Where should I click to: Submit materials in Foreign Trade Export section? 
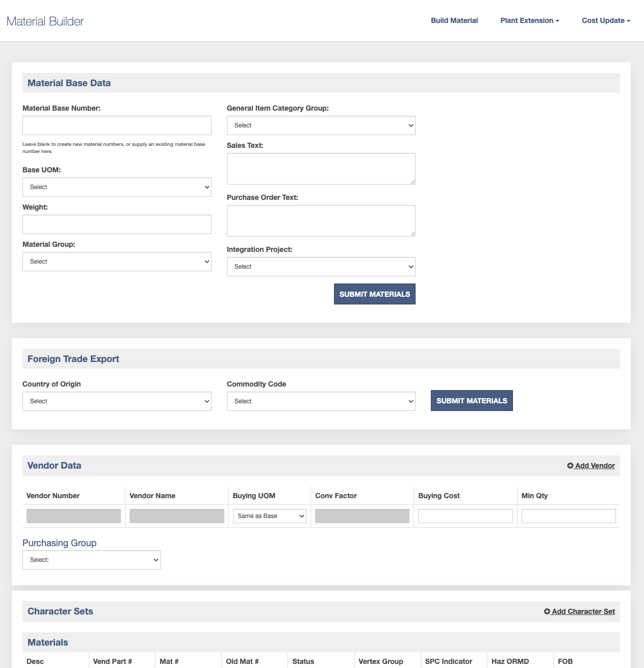click(472, 401)
